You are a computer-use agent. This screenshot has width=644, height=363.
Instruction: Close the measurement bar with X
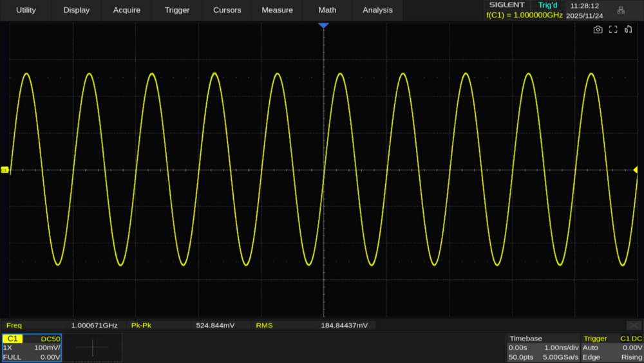633,326
